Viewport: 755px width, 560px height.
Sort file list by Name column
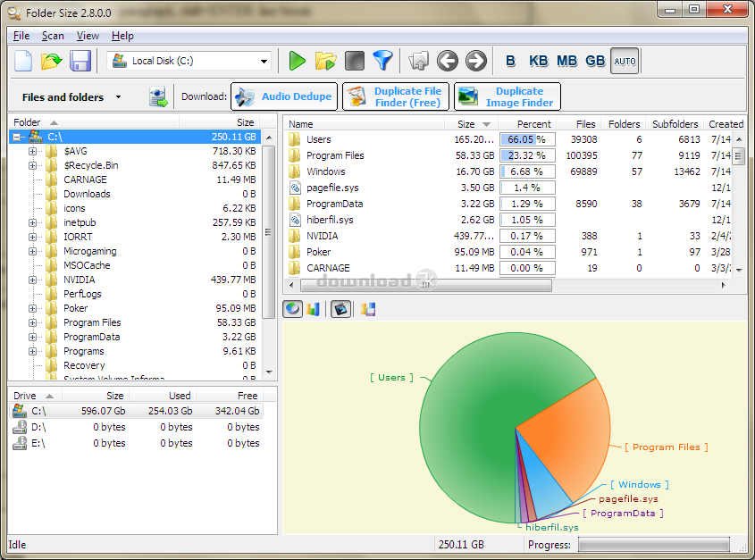tap(364, 124)
